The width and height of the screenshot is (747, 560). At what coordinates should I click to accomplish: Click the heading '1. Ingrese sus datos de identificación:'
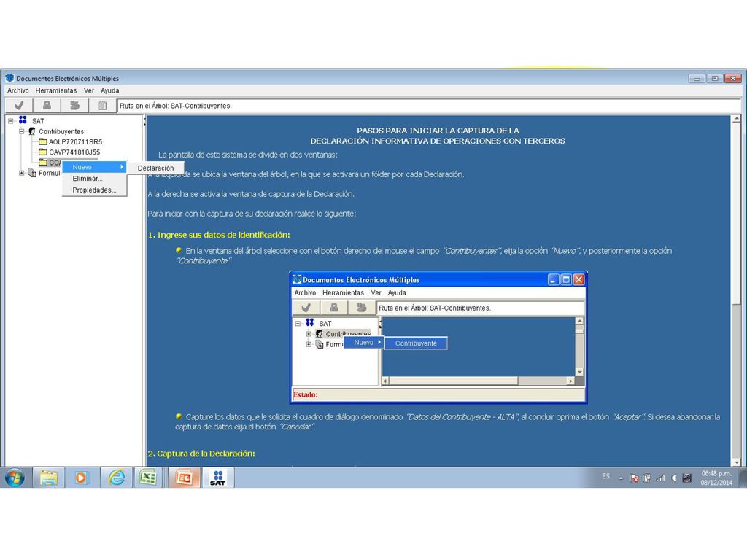(219, 235)
